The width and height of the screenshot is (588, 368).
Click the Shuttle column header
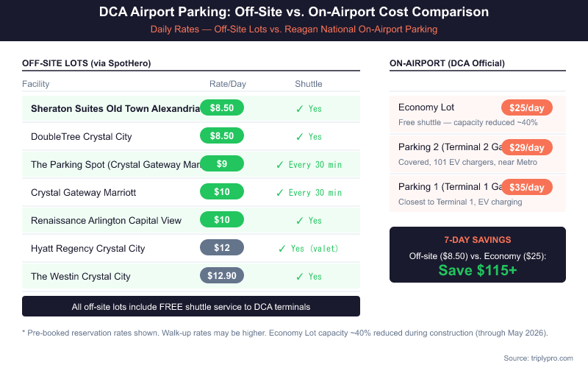click(x=309, y=84)
